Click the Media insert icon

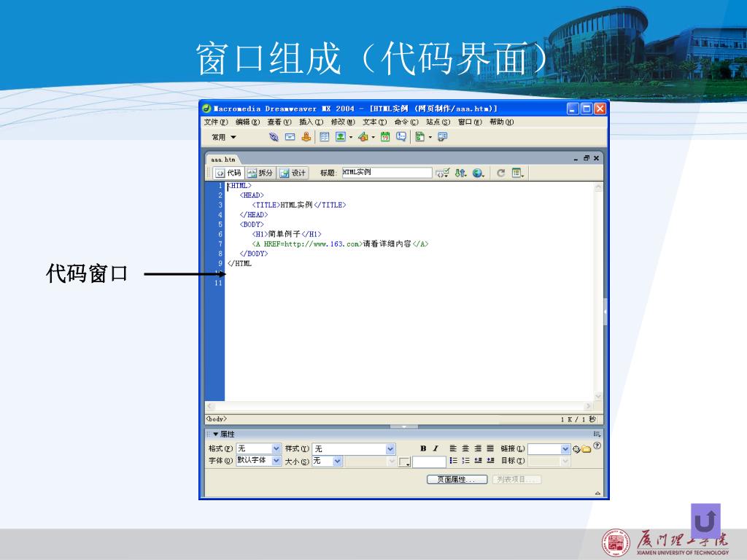click(363, 137)
